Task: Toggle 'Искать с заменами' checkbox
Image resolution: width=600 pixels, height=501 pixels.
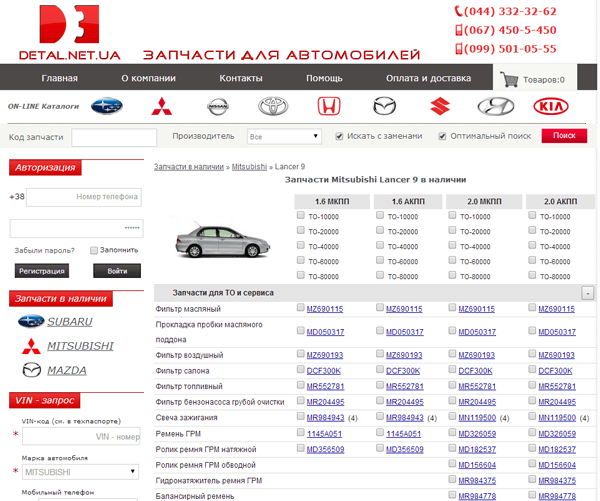Action: tap(339, 136)
